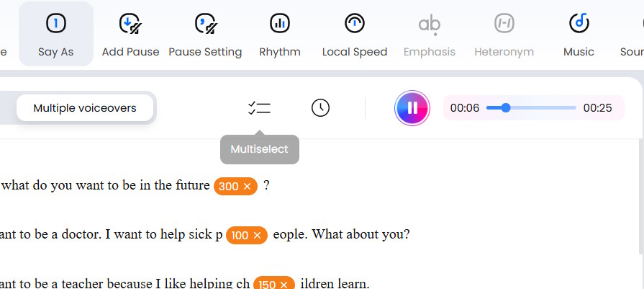Screen dimensions: 644x289
Task: Toggle the Multiselect checklist icon
Action: (x=259, y=108)
